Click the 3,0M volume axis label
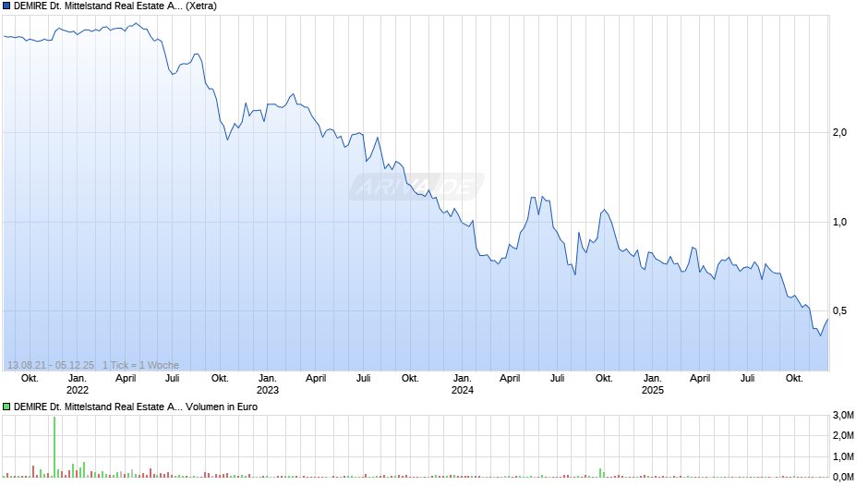 [x=843, y=416]
